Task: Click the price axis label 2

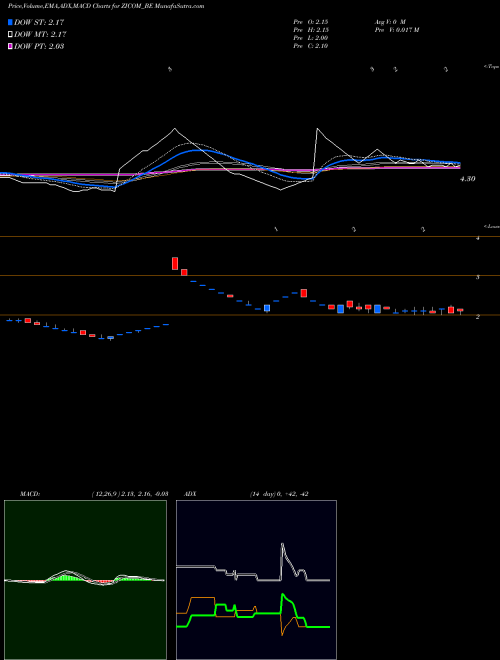Action: click(x=477, y=317)
